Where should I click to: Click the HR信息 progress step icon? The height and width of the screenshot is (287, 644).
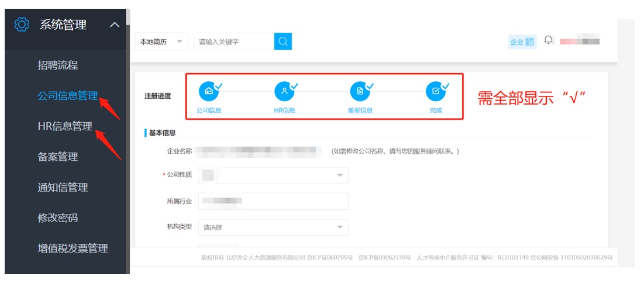pyautogui.click(x=284, y=91)
